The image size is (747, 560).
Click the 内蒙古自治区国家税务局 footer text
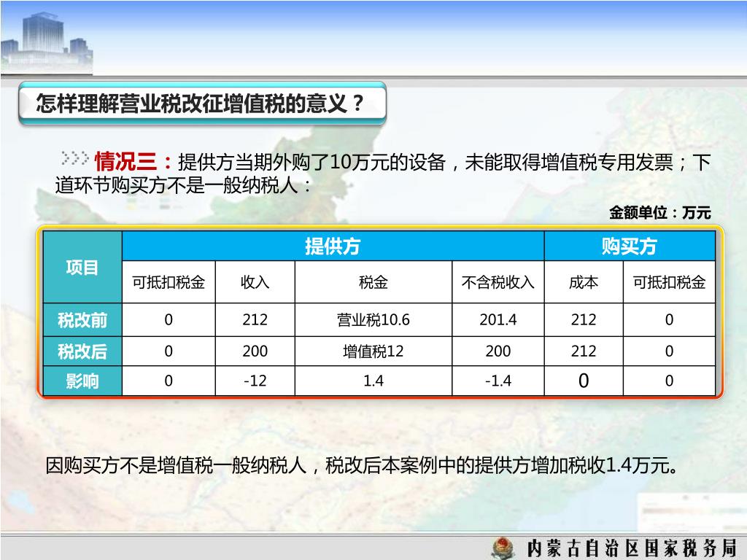[631, 548]
